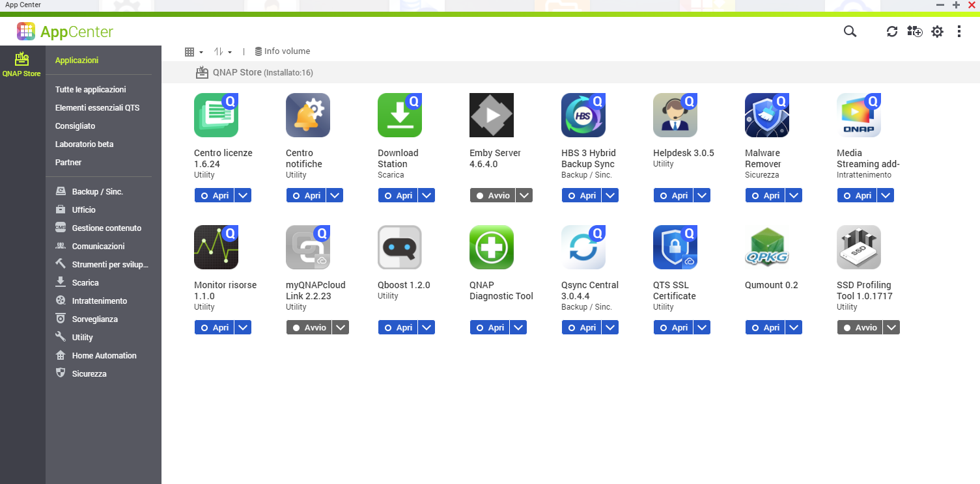Select Laboratorio beta category

pyautogui.click(x=84, y=144)
